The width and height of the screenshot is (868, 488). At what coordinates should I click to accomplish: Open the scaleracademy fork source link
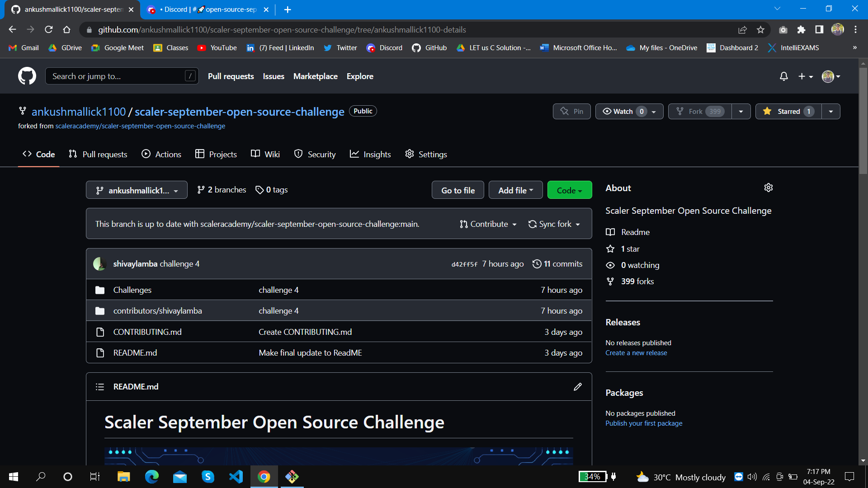tap(140, 126)
